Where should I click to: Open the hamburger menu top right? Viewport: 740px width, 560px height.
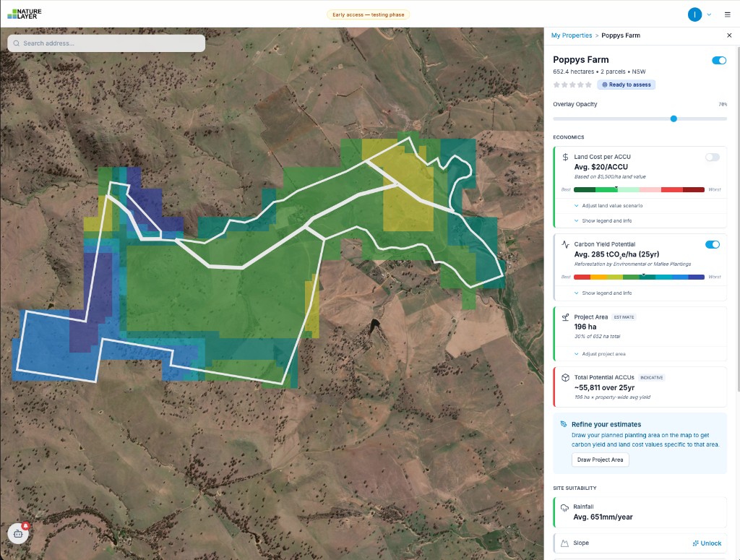click(x=728, y=14)
